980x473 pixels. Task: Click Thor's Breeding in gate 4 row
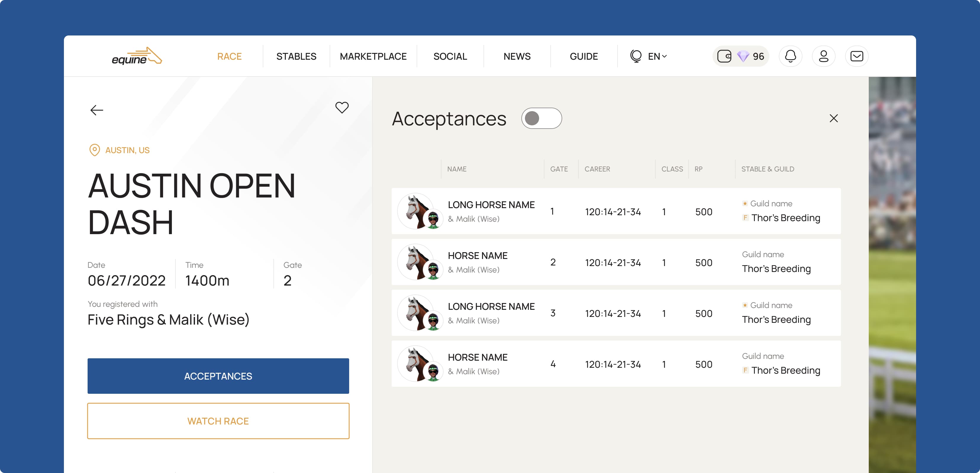point(785,370)
